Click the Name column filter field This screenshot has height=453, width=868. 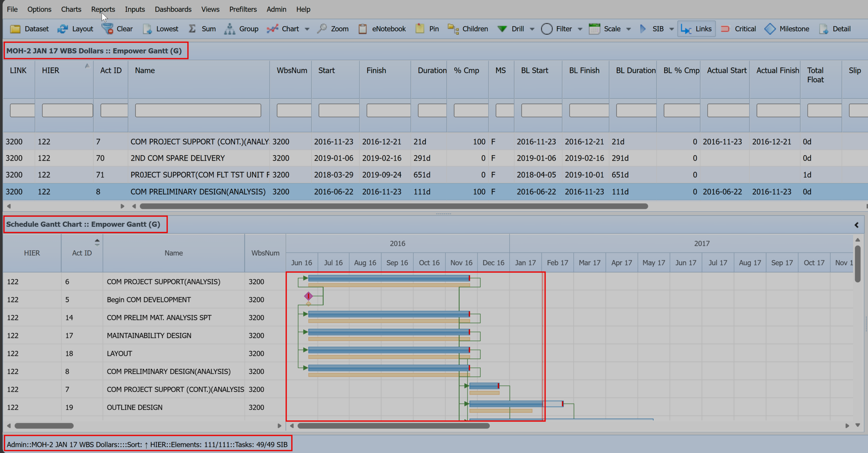(198, 110)
